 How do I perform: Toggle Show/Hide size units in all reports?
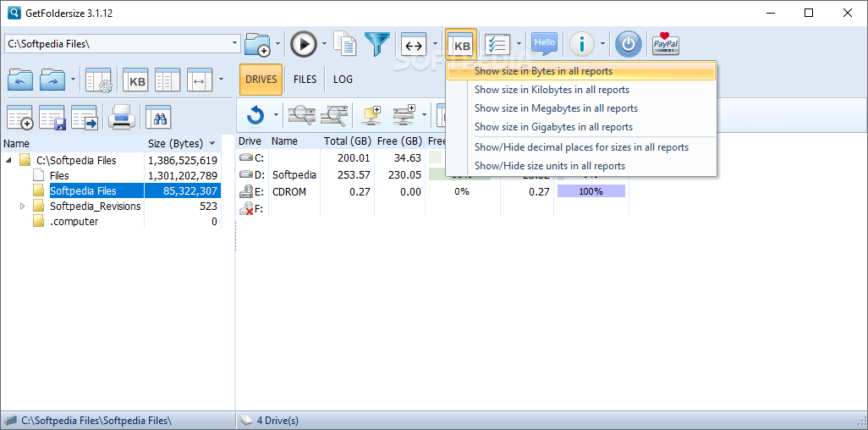580,166
